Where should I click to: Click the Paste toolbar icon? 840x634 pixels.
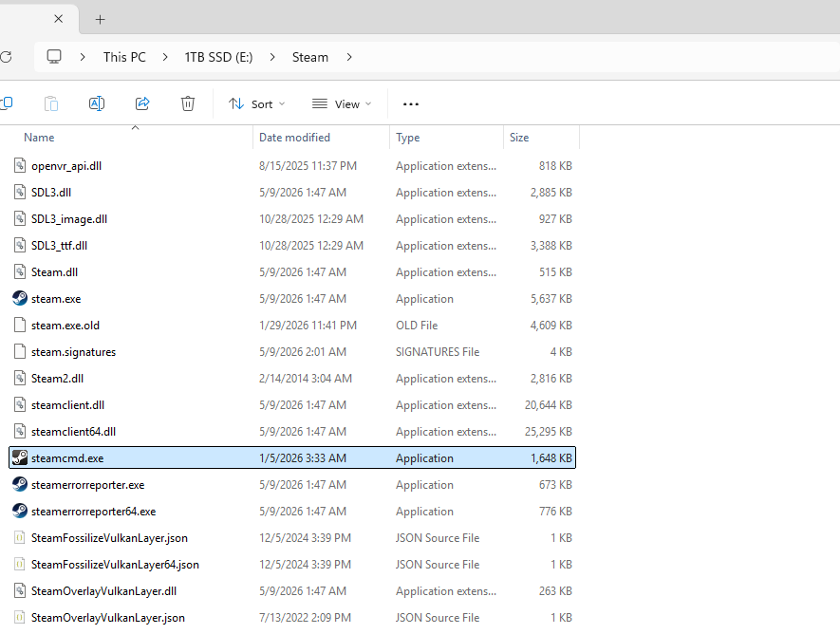51,103
